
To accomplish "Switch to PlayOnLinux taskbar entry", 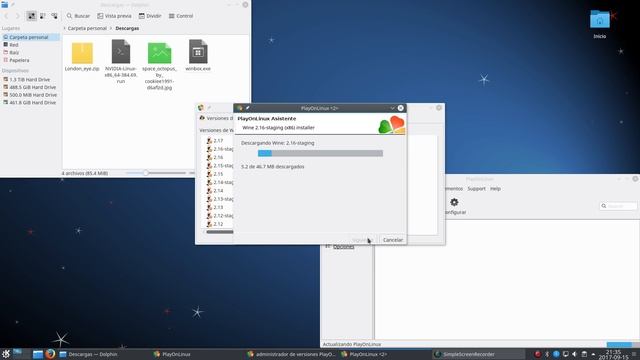I will pos(198,354).
